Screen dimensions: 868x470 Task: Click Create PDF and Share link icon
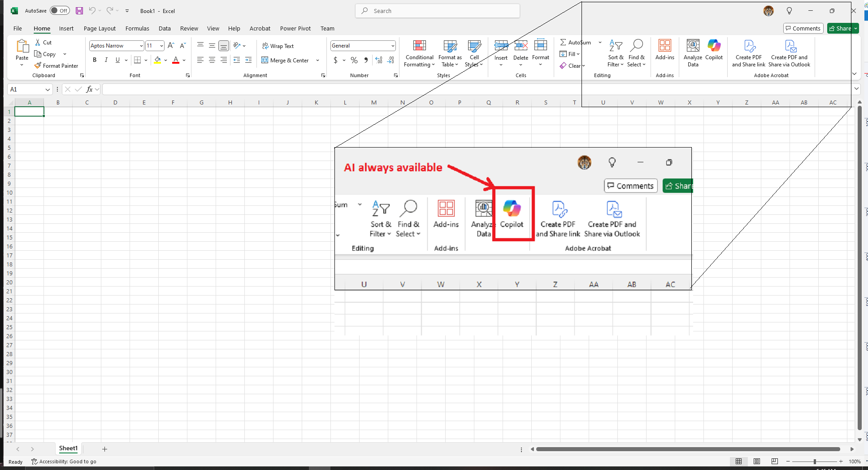[x=749, y=46]
